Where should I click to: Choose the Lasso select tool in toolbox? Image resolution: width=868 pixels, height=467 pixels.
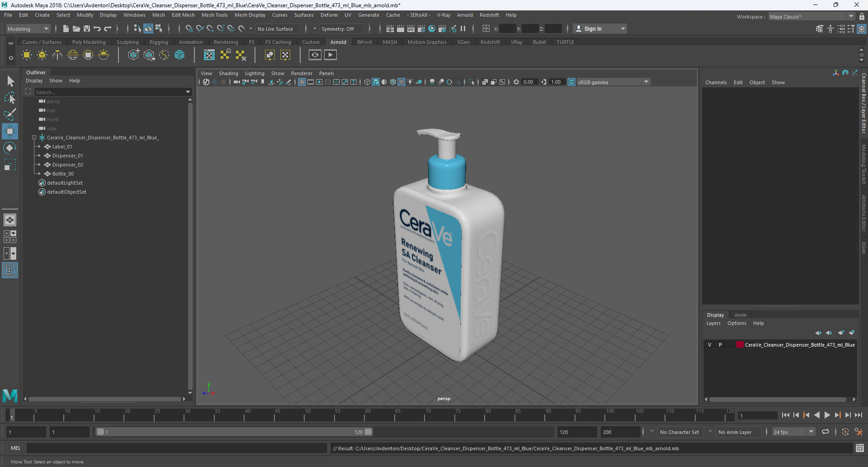coord(10,98)
